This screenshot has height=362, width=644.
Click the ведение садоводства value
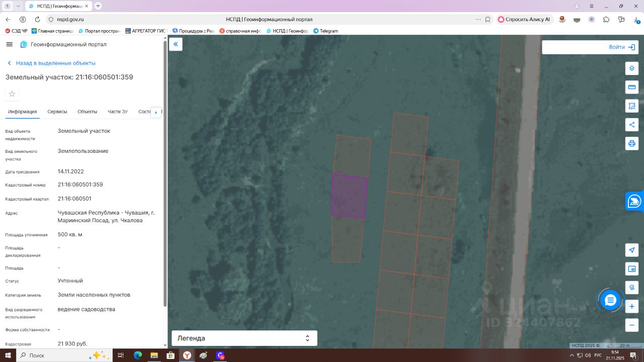[87, 309]
